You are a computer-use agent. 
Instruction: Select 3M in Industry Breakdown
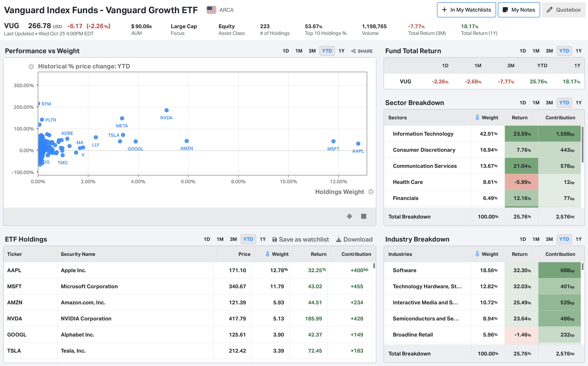[549, 239]
